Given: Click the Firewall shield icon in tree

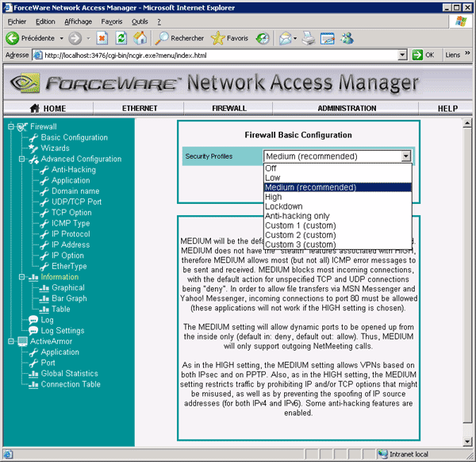Looking at the screenshot, I should point(22,127).
